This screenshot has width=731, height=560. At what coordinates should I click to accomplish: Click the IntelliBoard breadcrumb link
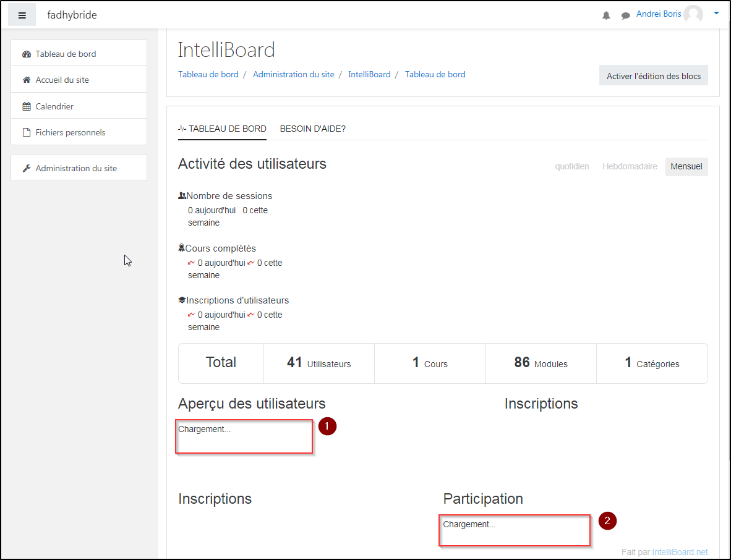pos(369,74)
